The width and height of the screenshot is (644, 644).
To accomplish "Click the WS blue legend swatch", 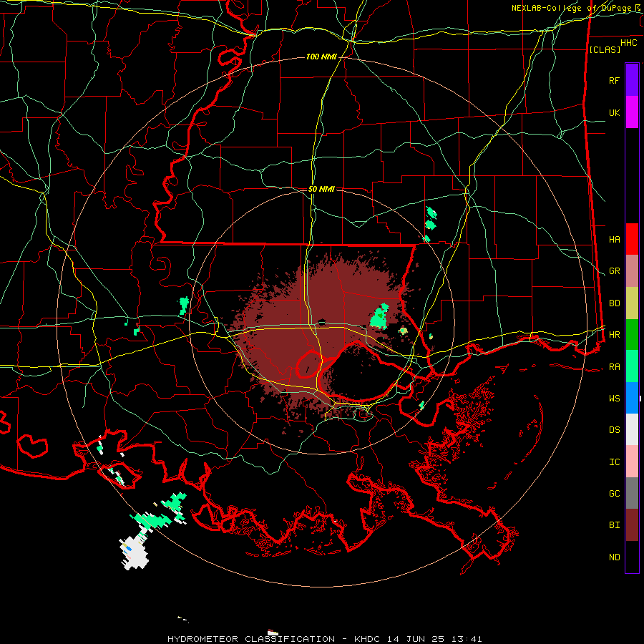I will click(632, 398).
